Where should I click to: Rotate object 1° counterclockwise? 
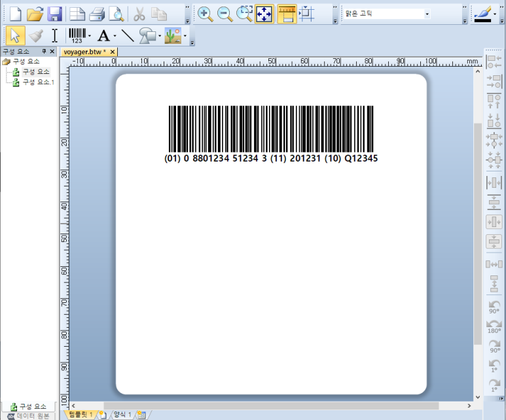pos(494,366)
